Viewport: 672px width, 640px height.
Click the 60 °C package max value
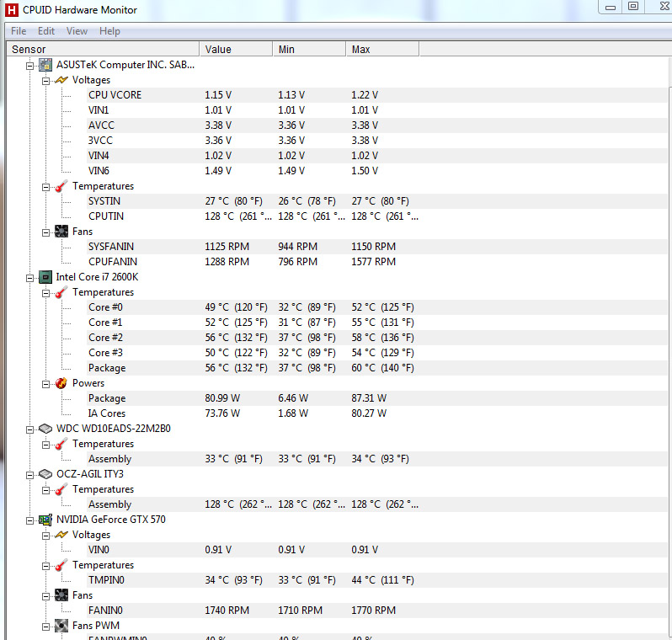pos(382,368)
